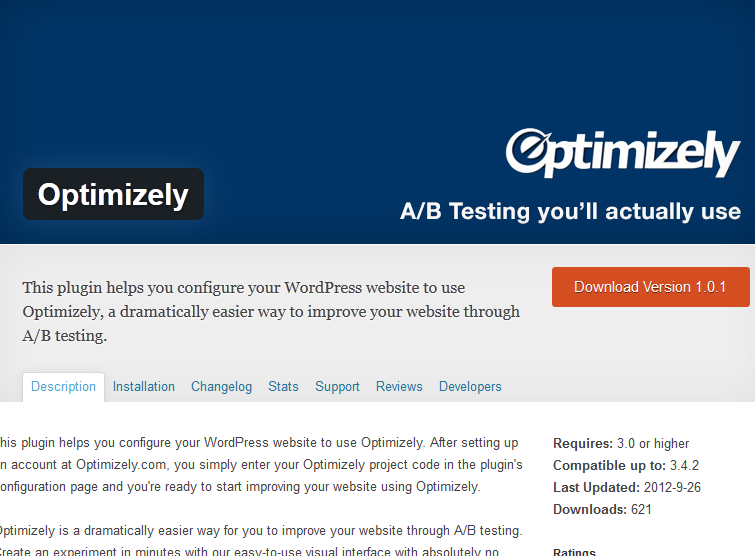This screenshot has width=755, height=556.
Task: View the Changelog tab
Action: (221, 387)
